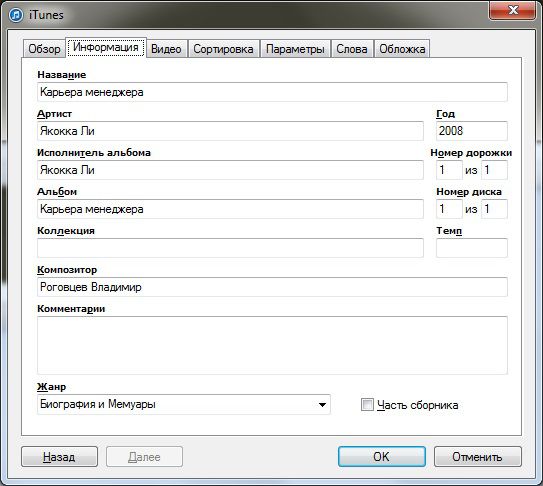Click the Артист input field
This screenshot has height=486, width=543.
[x=230, y=131]
